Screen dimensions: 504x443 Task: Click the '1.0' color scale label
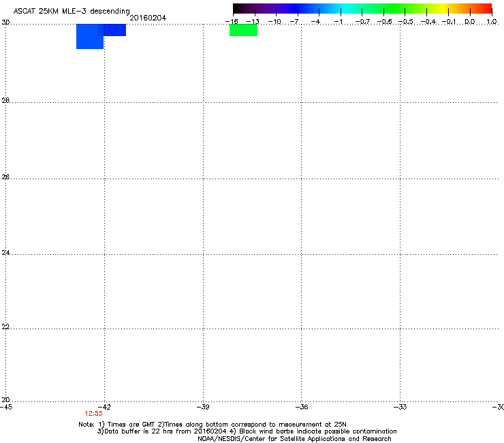pyautogui.click(x=492, y=22)
